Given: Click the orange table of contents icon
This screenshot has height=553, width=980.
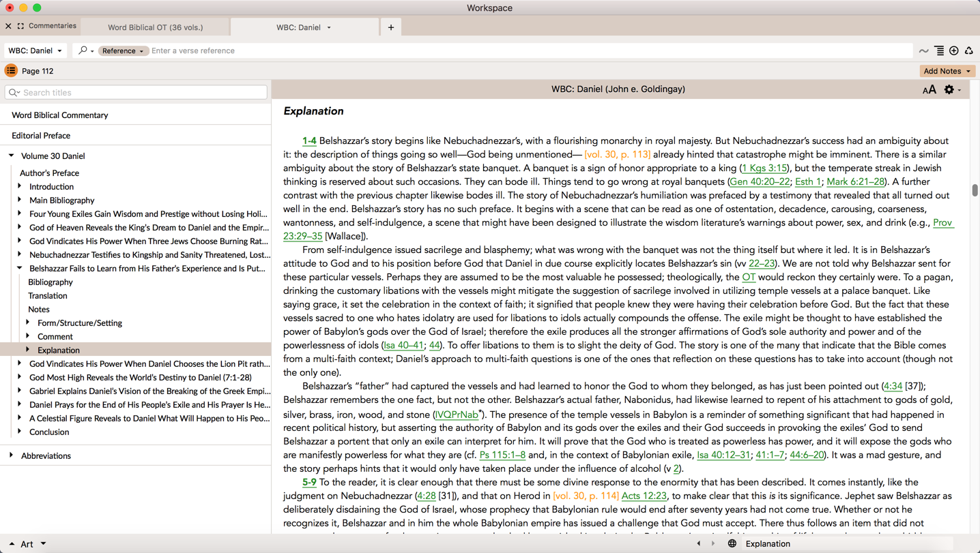Looking at the screenshot, I should coord(11,71).
